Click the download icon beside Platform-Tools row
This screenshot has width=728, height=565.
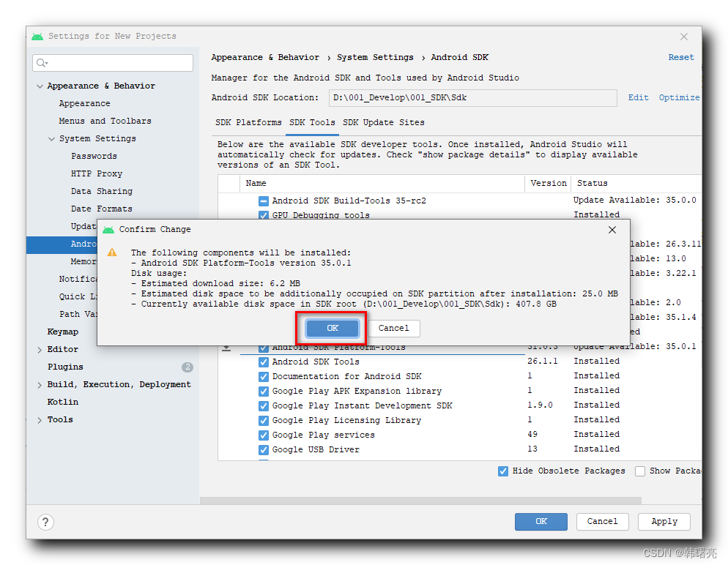(226, 348)
